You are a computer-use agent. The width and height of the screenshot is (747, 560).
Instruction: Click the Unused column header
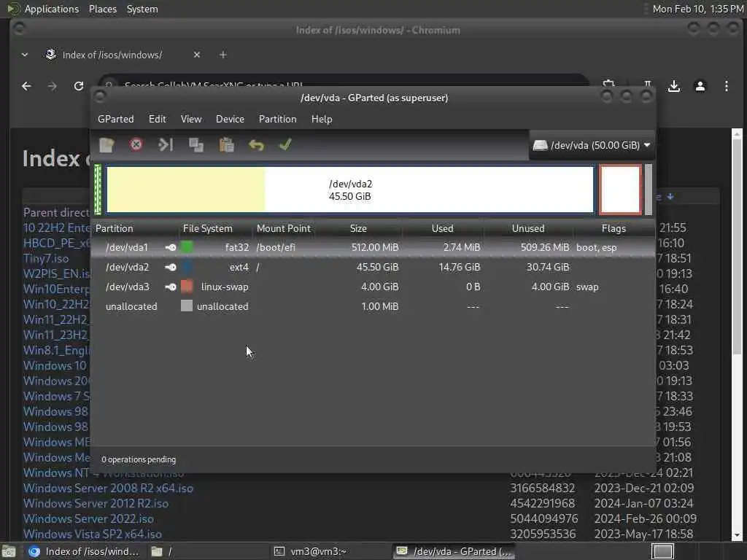point(528,228)
